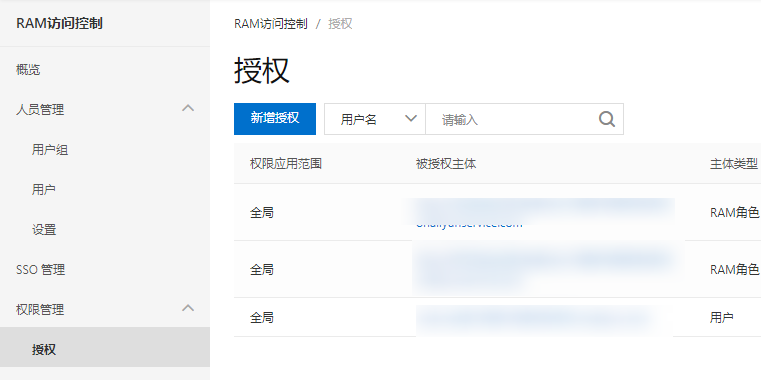The height and width of the screenshot is (380, 761).
Task: Click 权限管理 sidebar heading
Action: (x=40, y=310)
